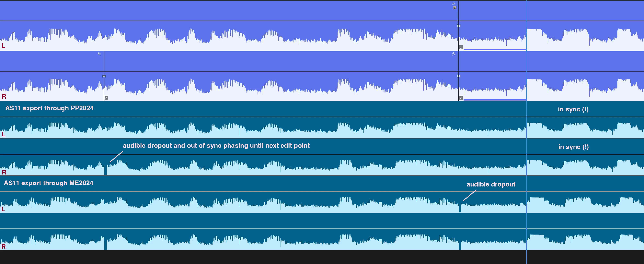
Task: Click 'in sync (!)' text on PP2024 L track
Action: 573,109
